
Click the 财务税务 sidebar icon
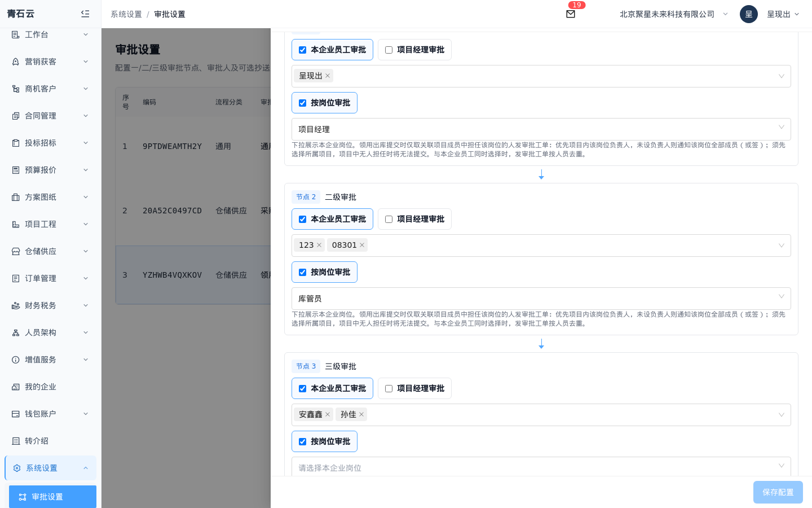point(16,305)
